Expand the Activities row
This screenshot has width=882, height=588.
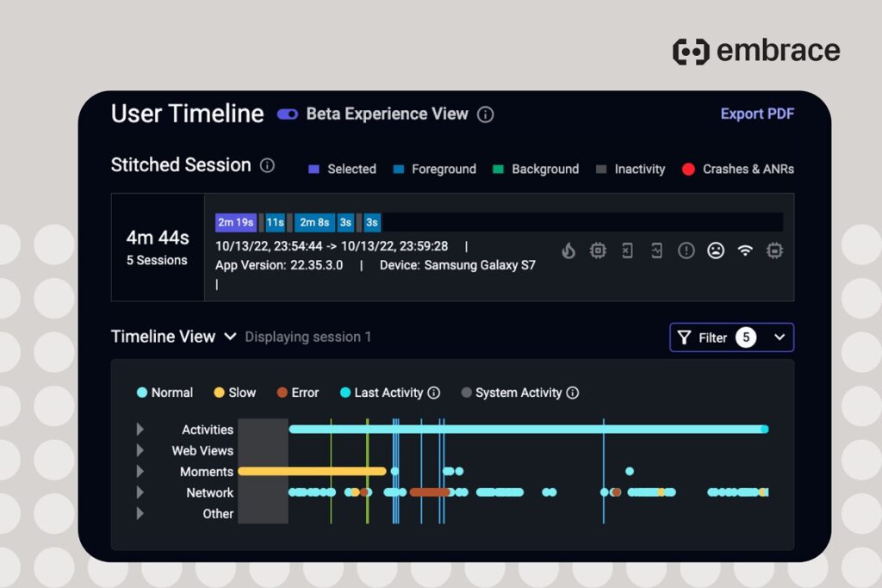pyautogui.click(x=140, y=430)
